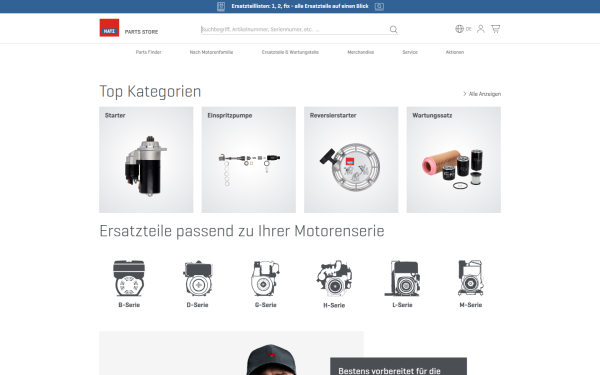Click the B-Serie label
This screenshot has height=375, width=600.
click(x=129, y=305)
